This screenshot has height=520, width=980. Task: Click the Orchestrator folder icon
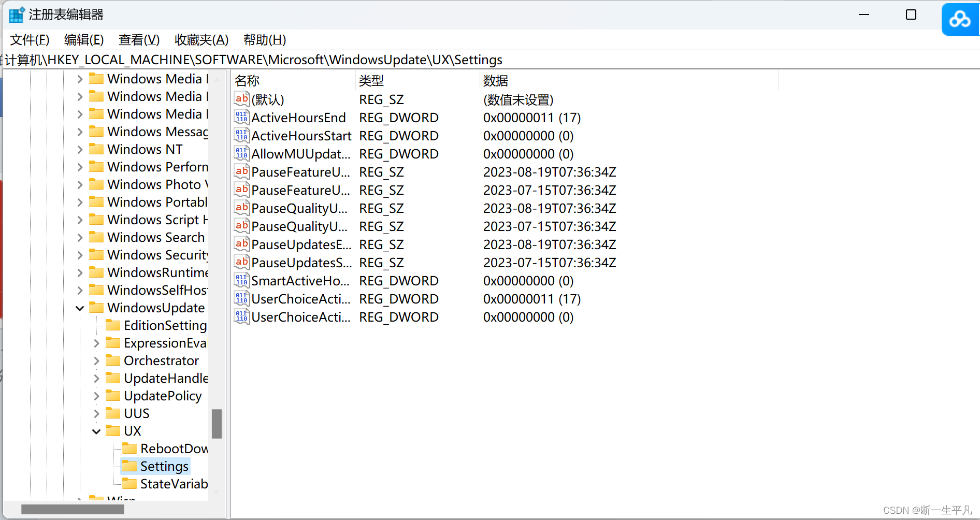(113, 360)
